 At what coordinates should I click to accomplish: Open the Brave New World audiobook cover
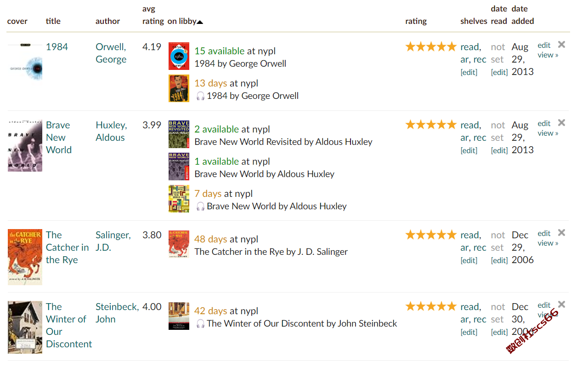(x=179, y=199)
